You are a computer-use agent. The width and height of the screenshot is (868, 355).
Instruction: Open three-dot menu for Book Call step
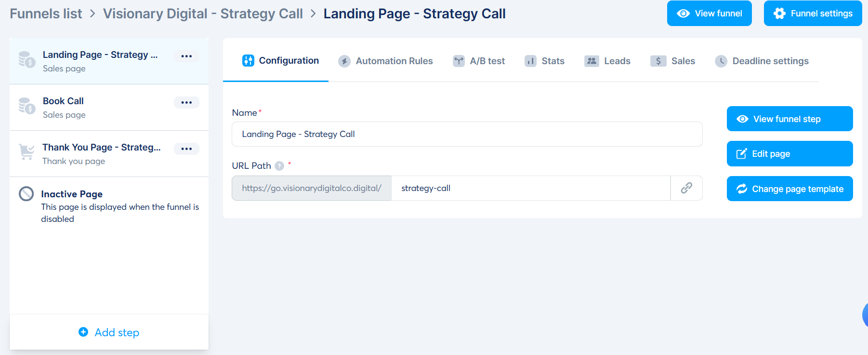[186, 103]
